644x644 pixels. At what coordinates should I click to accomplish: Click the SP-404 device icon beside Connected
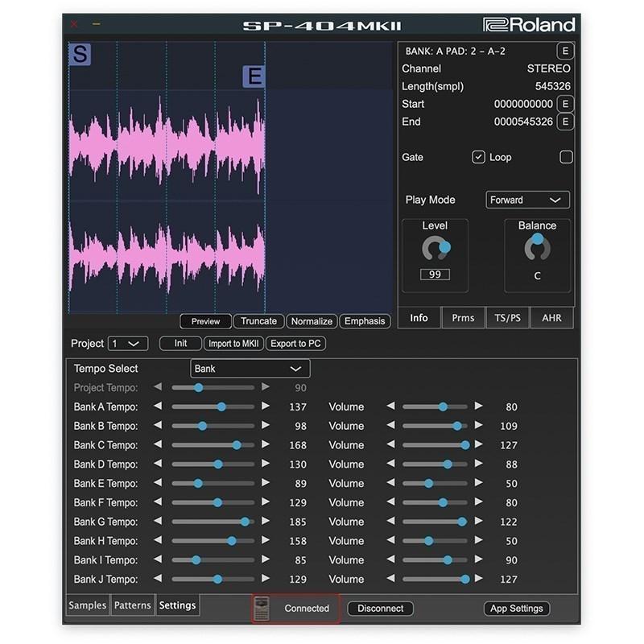[x=261, y=609]
